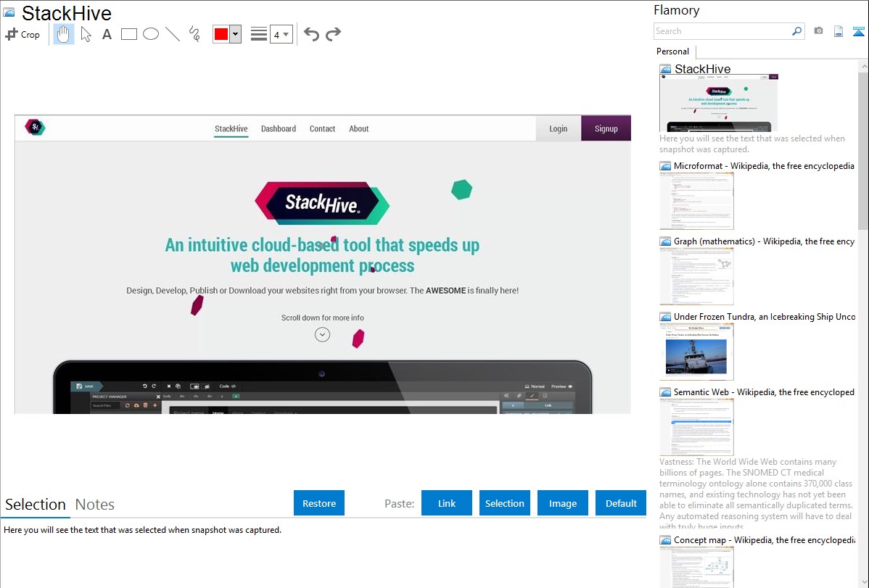869x588 pixels.
Task: Click the line thickness icon
Action: tap(259, 34)
